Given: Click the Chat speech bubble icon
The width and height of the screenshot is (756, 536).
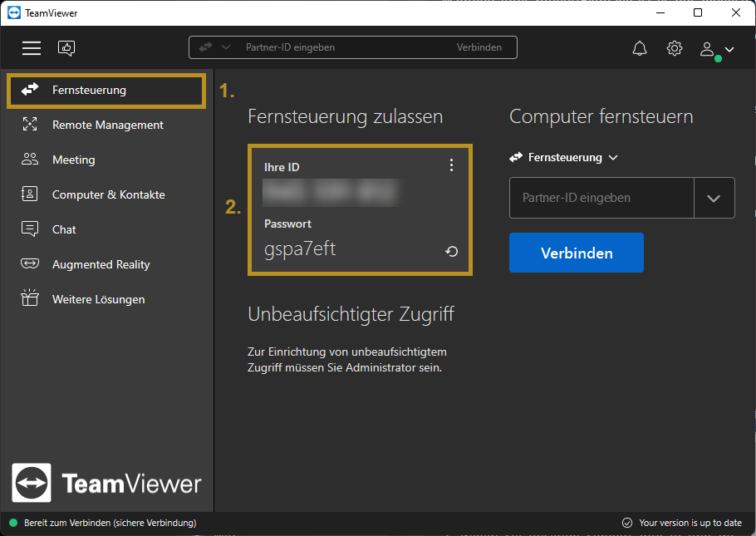Looking at the screenshot, I should (30, 229).
